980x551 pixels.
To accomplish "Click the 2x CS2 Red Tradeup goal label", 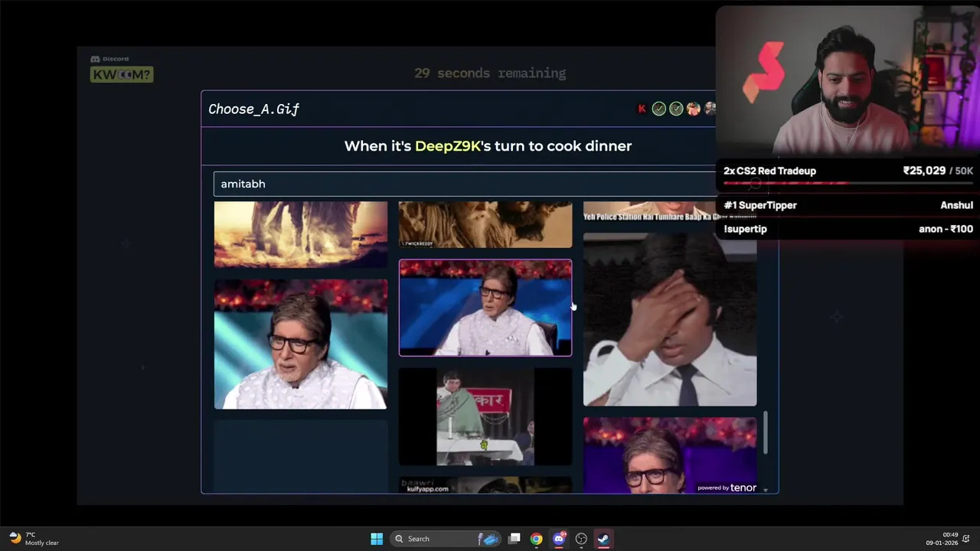I will click(x=769, y=171).
